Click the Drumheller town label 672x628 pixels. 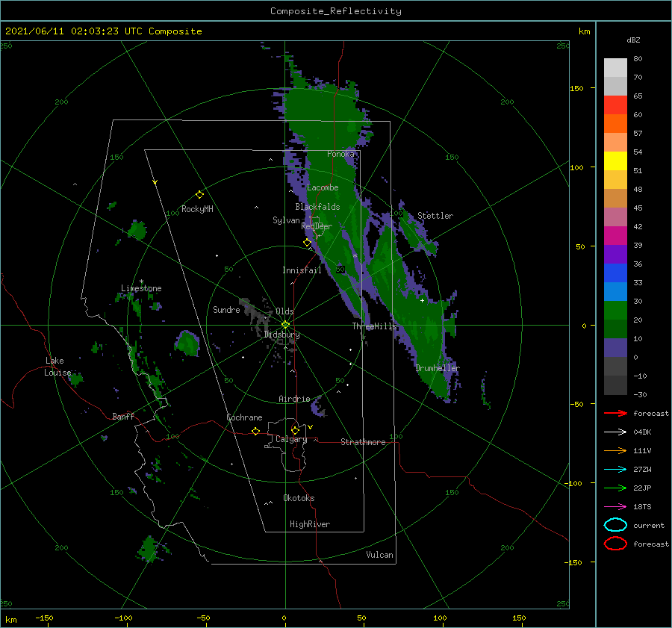tap(438, 368)
